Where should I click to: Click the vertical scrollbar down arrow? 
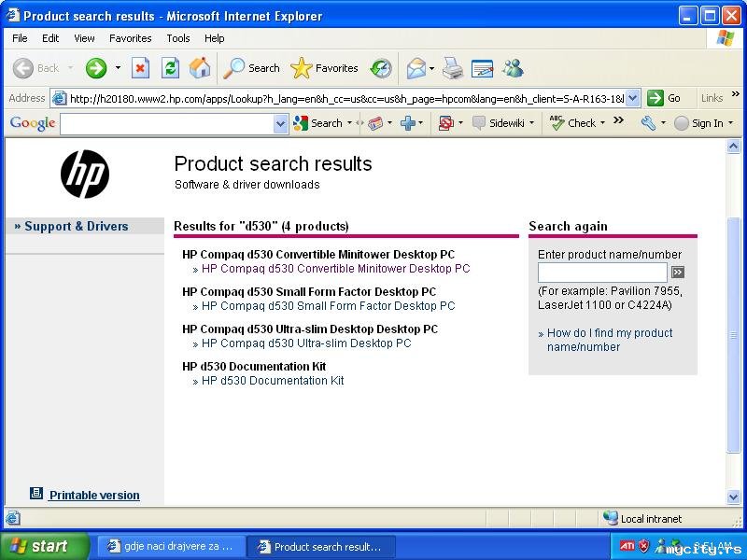734,497
